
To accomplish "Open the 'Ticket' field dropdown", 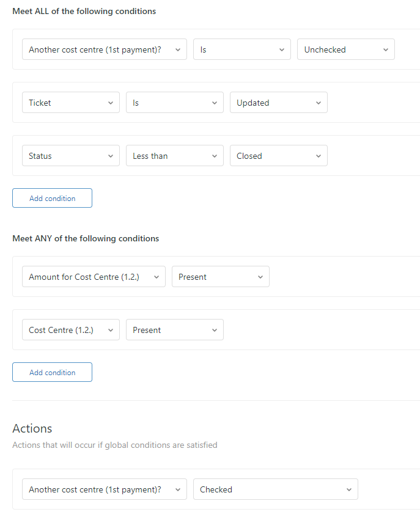I will [70, 103].
